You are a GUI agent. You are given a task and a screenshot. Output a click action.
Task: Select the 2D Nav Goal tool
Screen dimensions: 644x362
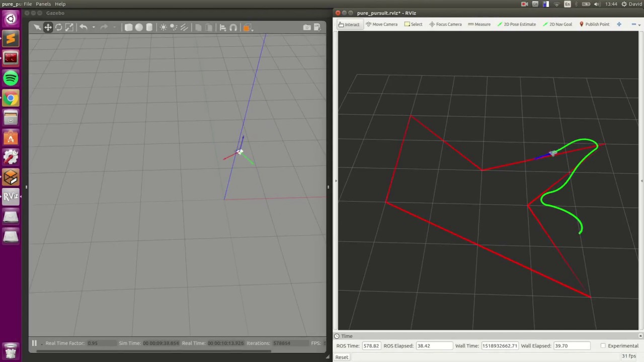557,24
